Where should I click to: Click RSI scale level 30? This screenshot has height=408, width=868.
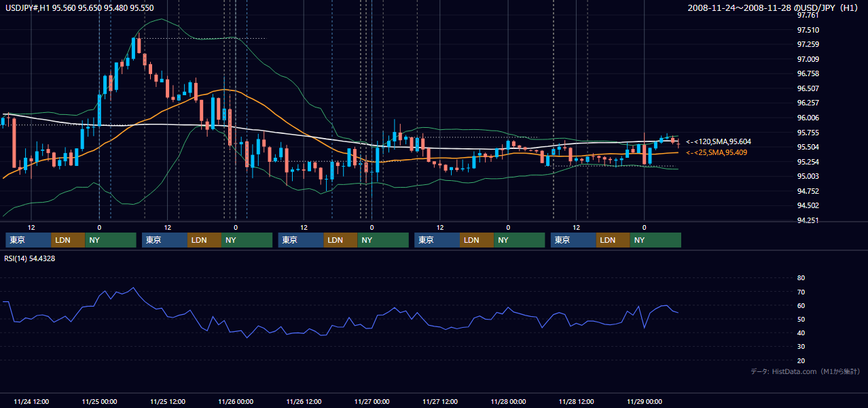[x=801, y=346]
